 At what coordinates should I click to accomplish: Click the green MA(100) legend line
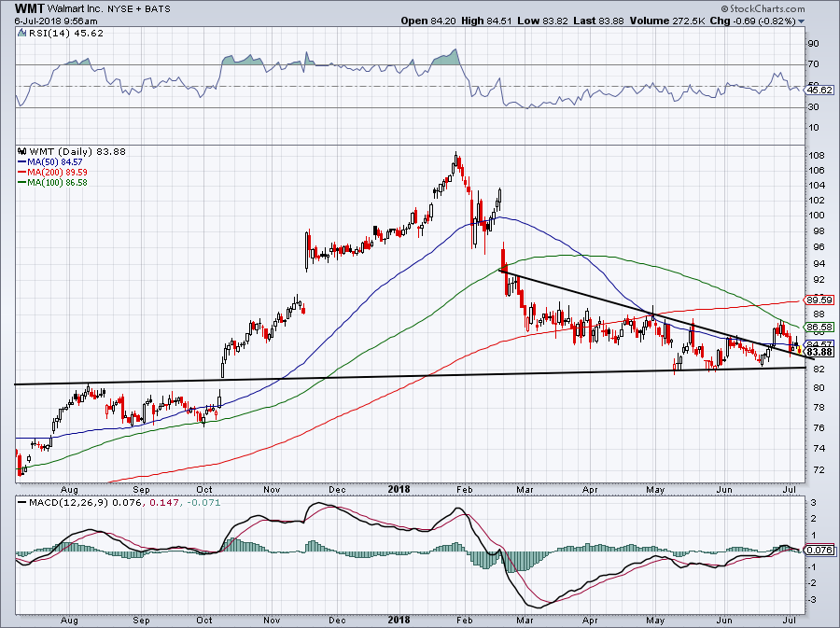(x=22, y=182)
